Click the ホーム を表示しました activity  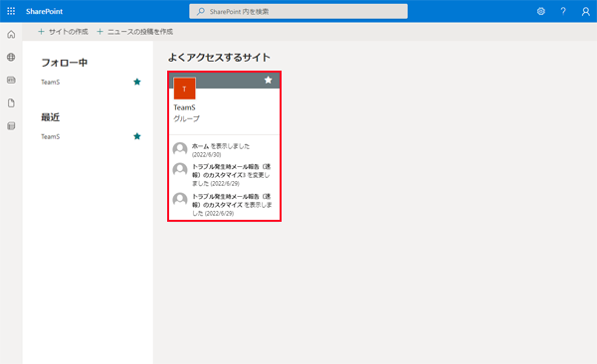click(x=221, y=150)
